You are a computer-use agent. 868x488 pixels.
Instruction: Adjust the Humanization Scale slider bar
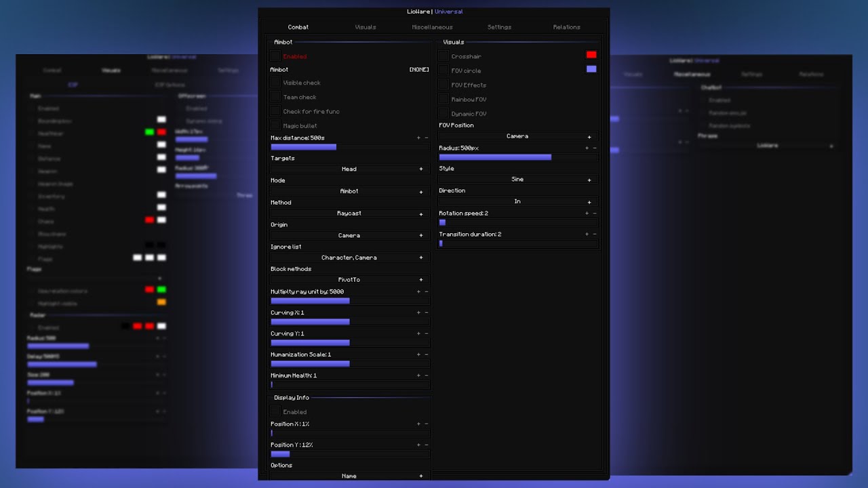pos(350,364)
